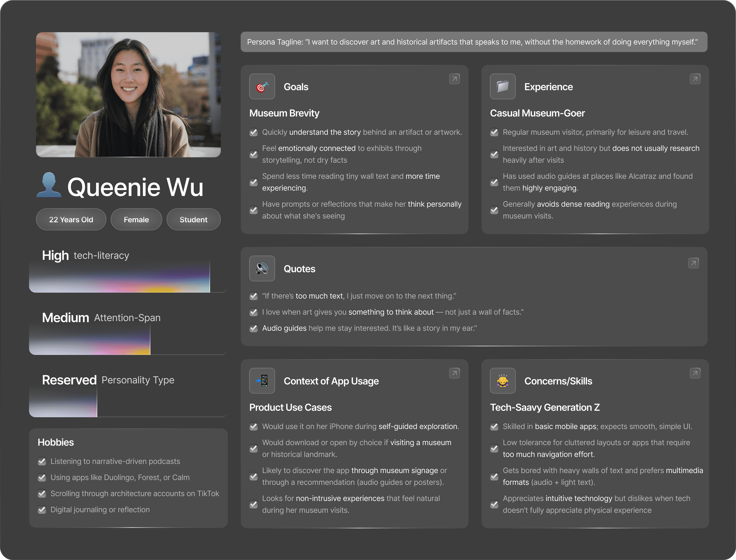Click the silhouette icon beside Queenie Wu

(x=49, y=185)
